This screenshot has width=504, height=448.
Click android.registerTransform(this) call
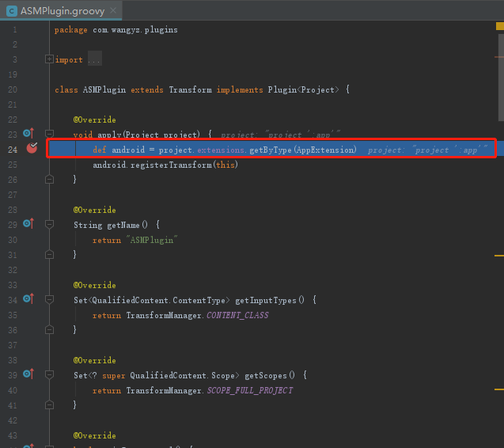[x=165, y=165]
